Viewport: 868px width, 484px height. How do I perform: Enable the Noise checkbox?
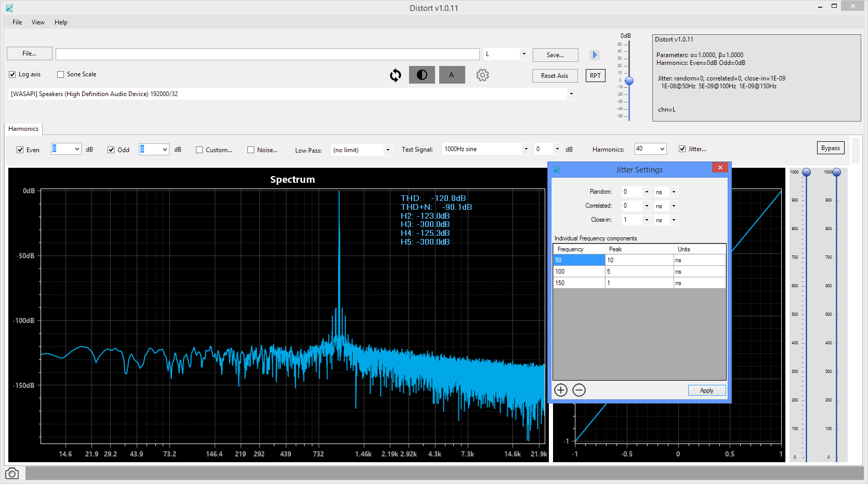(x=251, y=150)
